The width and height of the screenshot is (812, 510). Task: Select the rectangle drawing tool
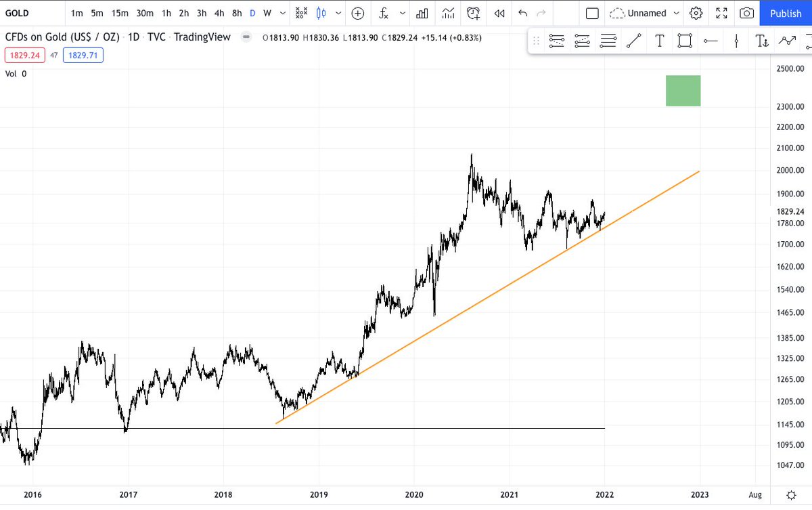tap(685, 41)
